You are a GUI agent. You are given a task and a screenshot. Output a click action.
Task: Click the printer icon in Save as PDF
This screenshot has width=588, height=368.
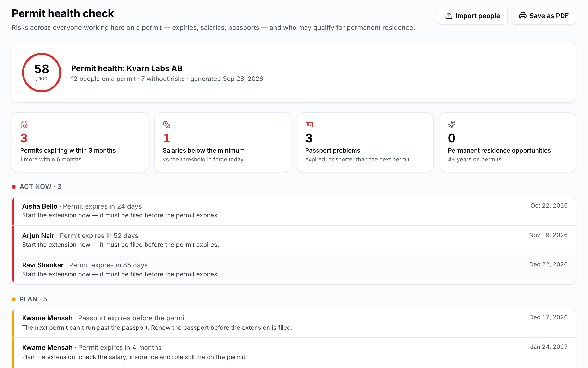tap(523, 16)
